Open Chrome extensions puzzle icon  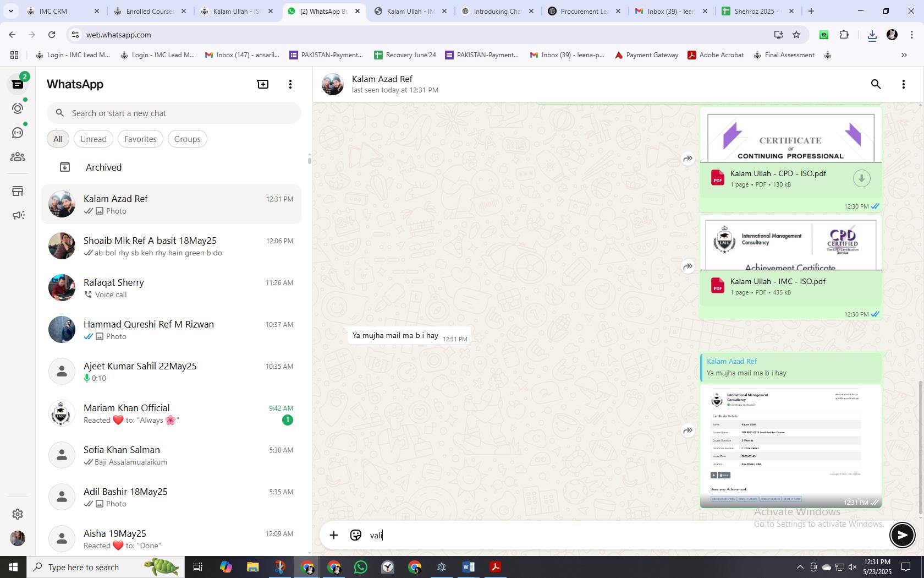click(x=844, y=35)
